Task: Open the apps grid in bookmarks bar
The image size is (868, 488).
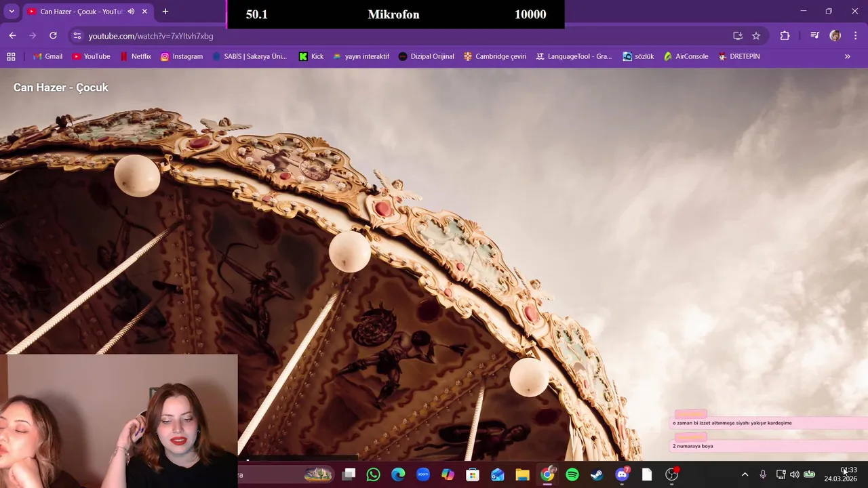Action: (x=11, y=56)
